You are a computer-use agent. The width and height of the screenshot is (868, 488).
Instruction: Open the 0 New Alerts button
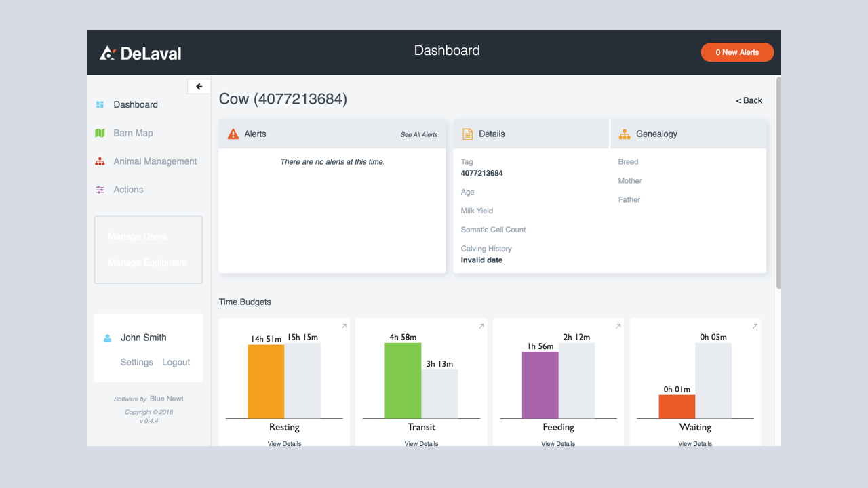[x=737, y=52]
